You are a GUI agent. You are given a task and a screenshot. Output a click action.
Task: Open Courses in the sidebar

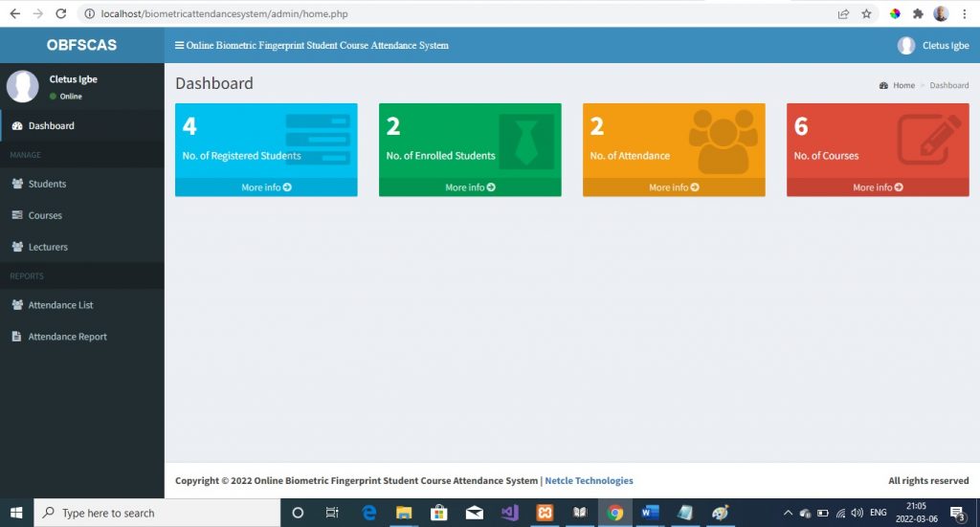[x=45, y=215]
